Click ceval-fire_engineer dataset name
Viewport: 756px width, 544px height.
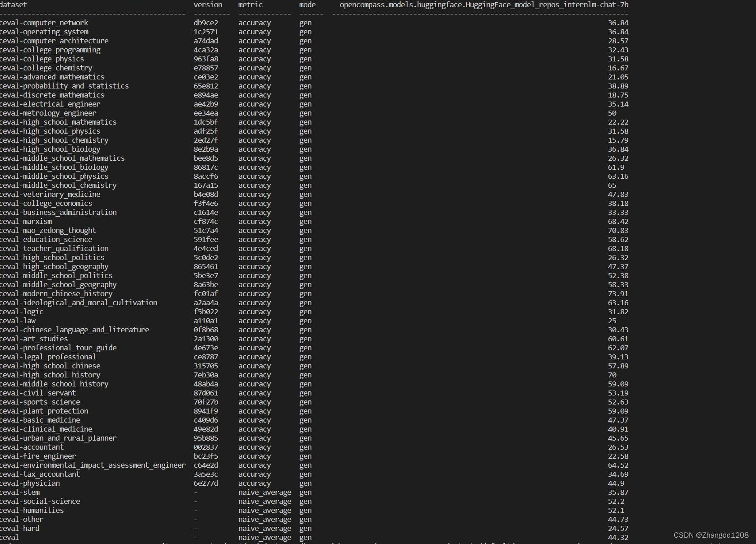pos(38,456)
